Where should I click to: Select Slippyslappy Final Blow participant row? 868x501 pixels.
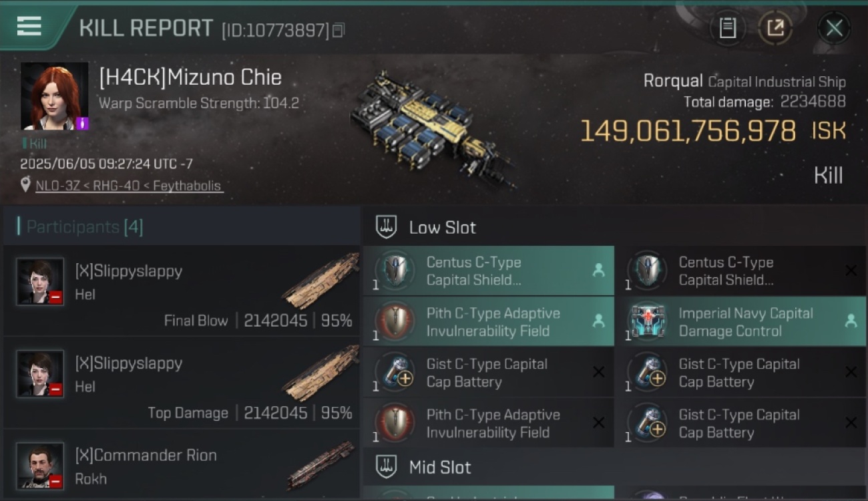(x=182, y=291)
